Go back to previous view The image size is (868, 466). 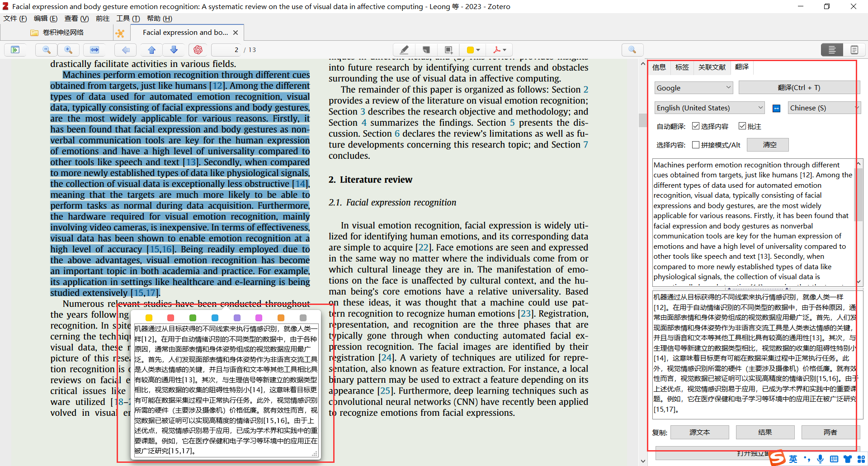[126, 50]
